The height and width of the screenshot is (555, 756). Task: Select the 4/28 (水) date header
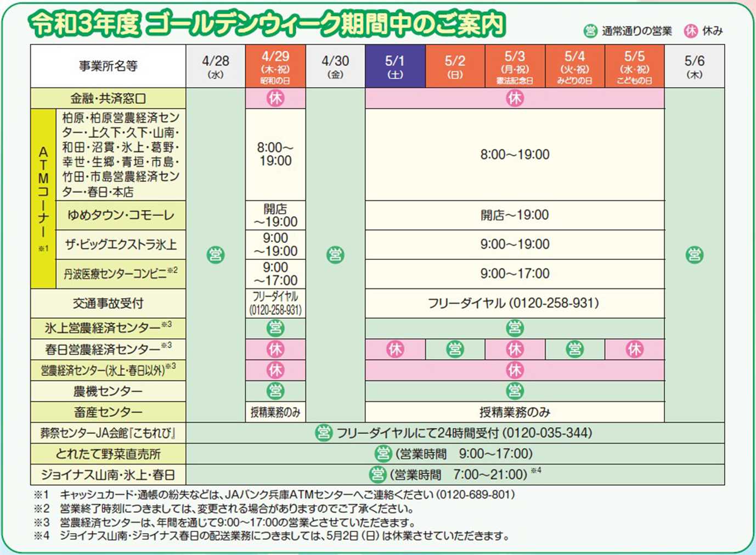click(216, 66)
